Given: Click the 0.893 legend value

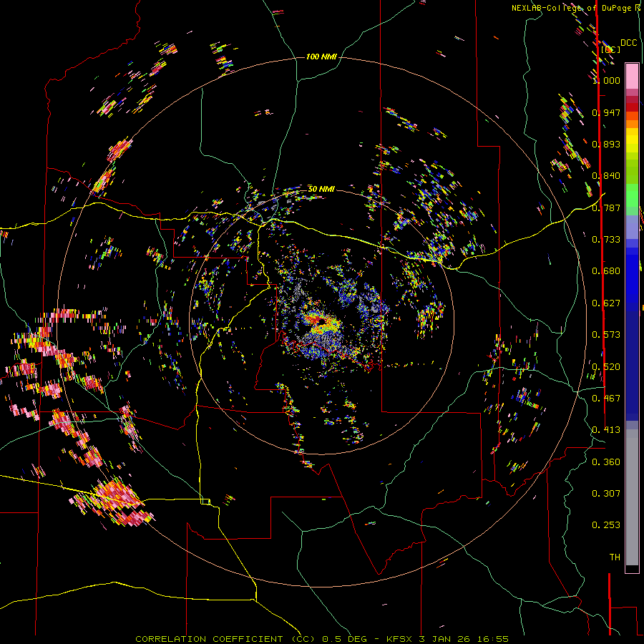Looking at the screenshot, I should (x=606, y=144).
